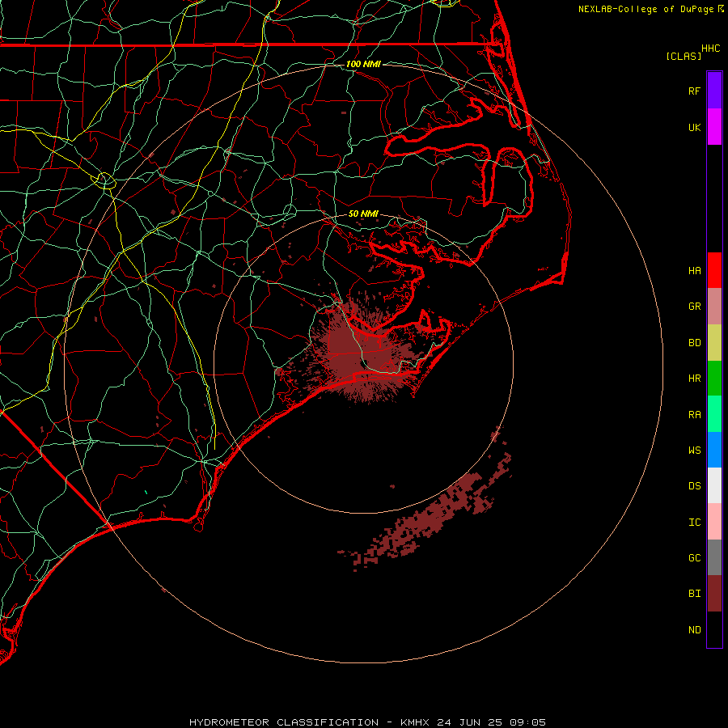Select the BD yellow legend swatch
The height and width of the screenshot is (728, 728).
click(714, 342)
